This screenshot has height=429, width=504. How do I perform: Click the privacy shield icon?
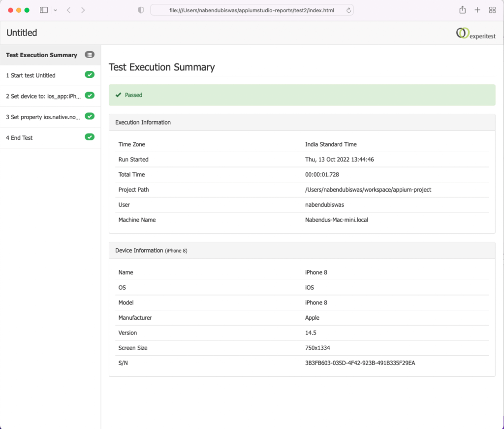[x=141, y=10]
